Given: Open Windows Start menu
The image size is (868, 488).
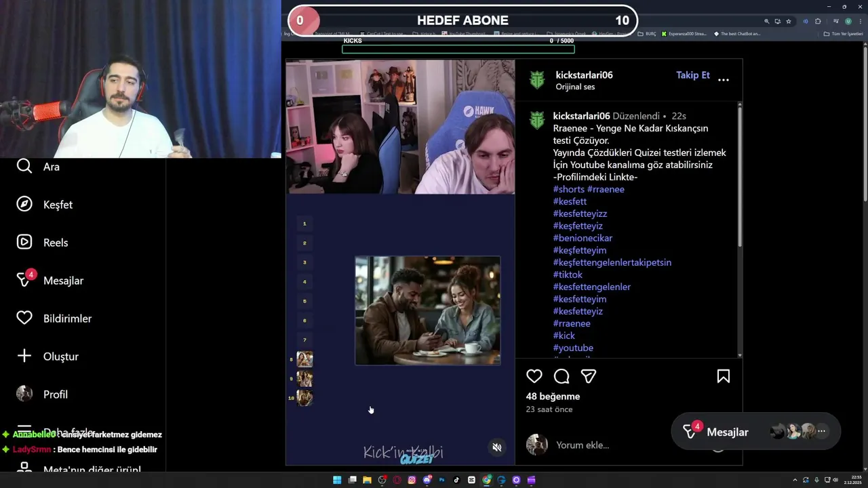Looking at the screenshot, I should (x=337, y=480).
